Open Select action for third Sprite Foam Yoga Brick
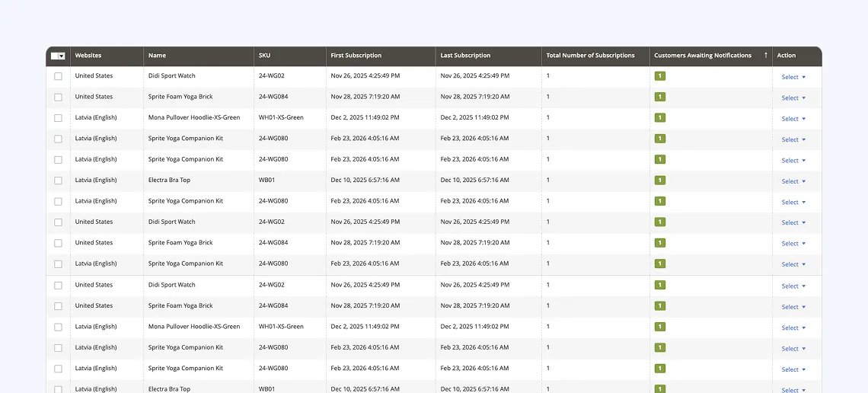Viewport: 868px width, 393px height. [x=793, y=307]
